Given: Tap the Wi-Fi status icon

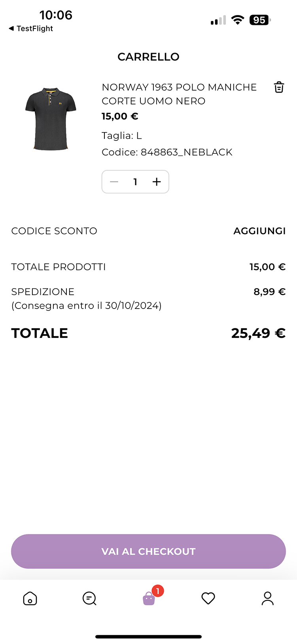Looking at the screenshot, I should coord(238,20).
